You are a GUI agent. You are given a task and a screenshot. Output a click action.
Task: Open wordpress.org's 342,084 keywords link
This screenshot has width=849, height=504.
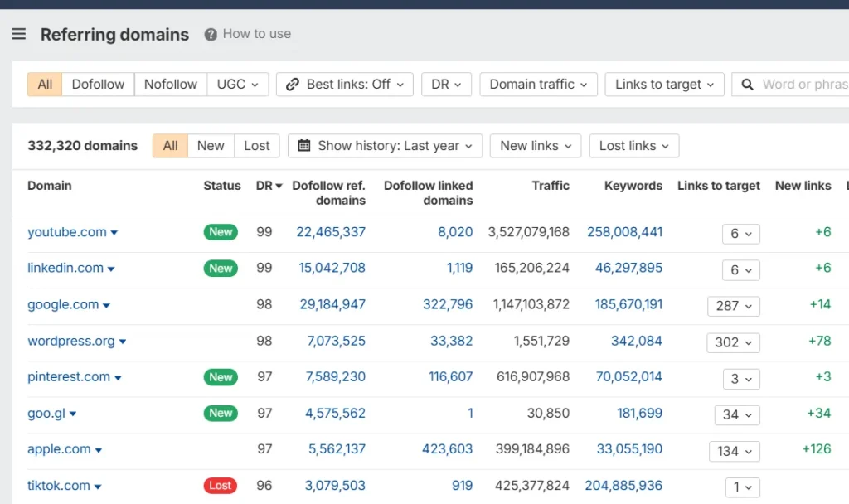pos(637,341)
